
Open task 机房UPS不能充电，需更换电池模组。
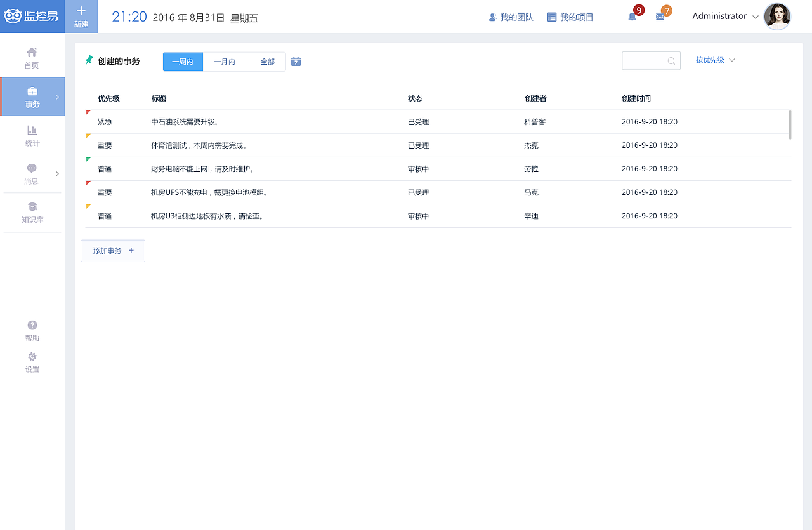(x=209, y=192)
